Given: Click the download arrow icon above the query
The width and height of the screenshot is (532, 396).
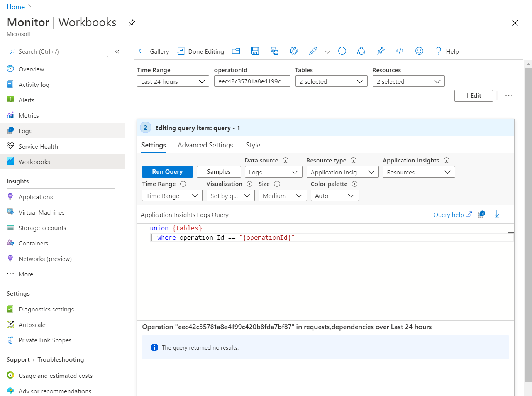Looking at the screenshot, I should coord(497,215).
